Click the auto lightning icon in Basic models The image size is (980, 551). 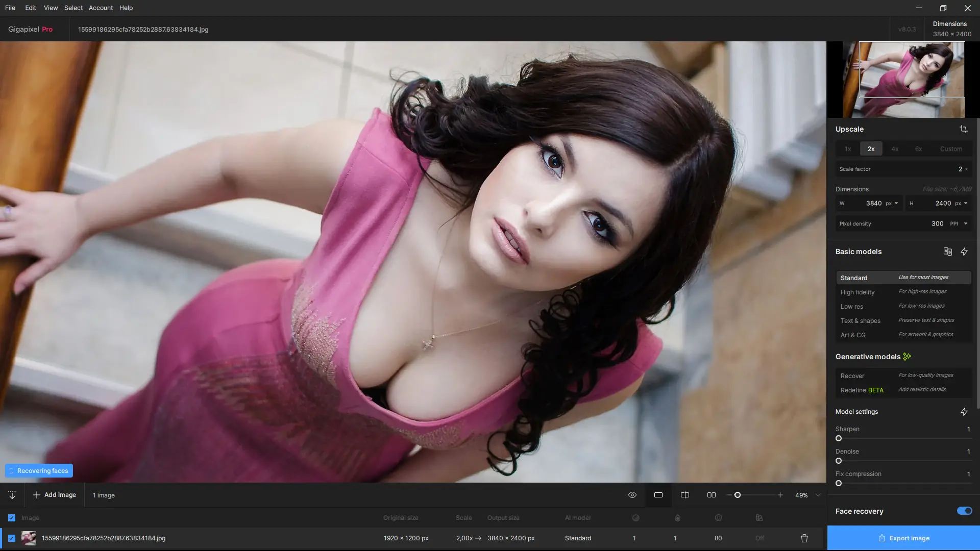coord(964,252)
